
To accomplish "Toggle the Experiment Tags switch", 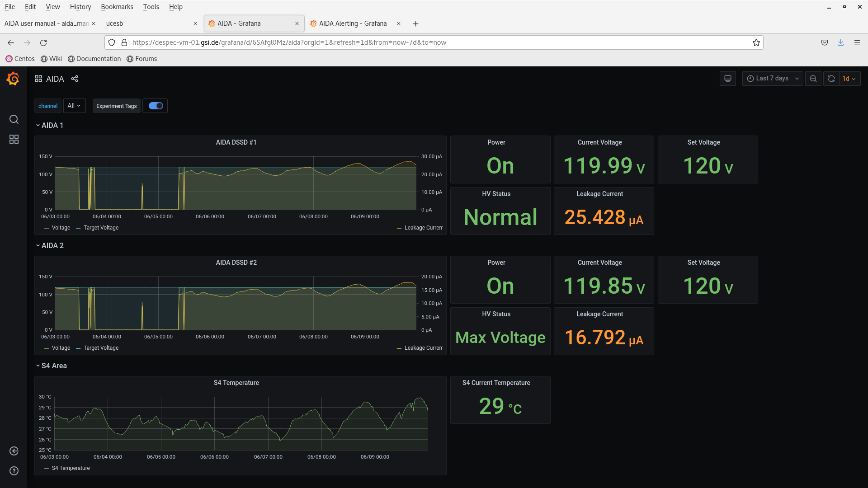I will pyautogui.click(x=156, y=106).
